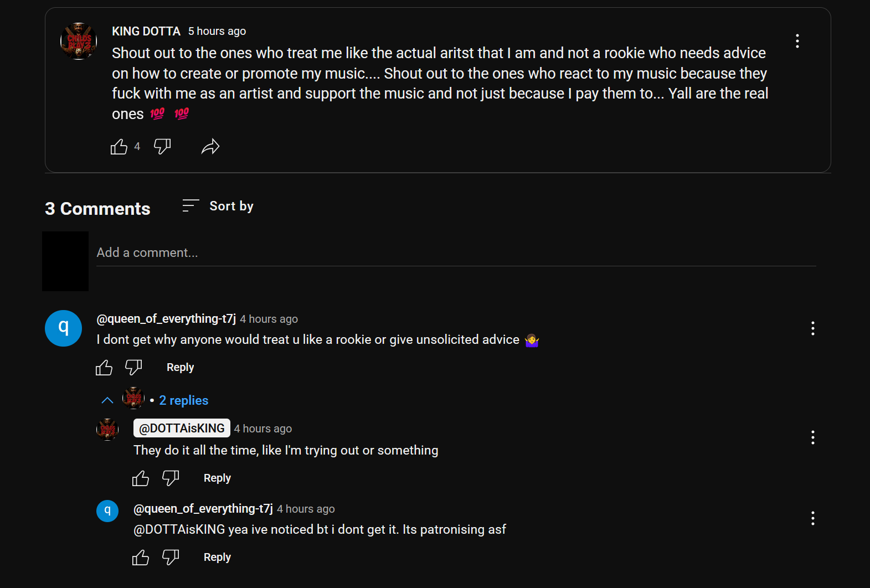The height and width of the screenshot is (588, 870).
Task: Open options menu for last reply
Action: click(x=812, y=518)
